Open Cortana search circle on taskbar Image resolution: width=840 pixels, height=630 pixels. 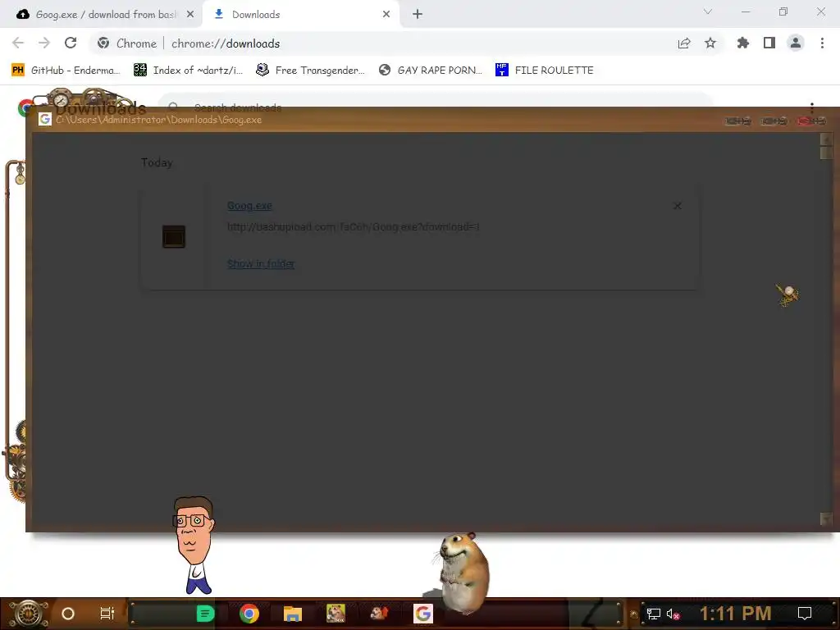(x=68, y=614)
